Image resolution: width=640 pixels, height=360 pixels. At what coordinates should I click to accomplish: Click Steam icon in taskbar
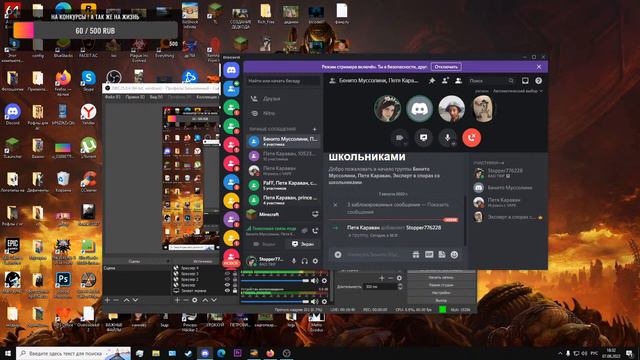188,353
